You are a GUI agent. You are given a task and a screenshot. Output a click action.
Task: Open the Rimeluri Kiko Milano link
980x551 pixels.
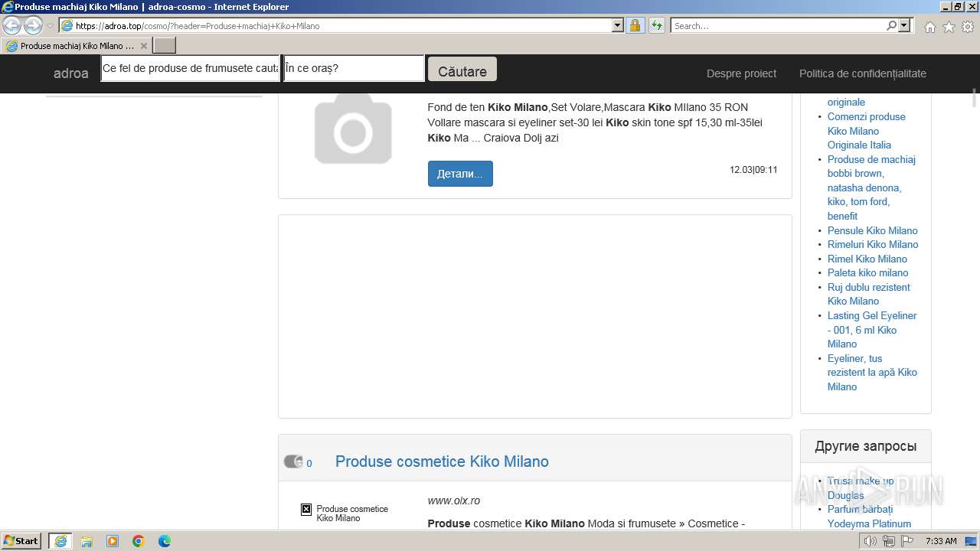[x=873, y=244]
